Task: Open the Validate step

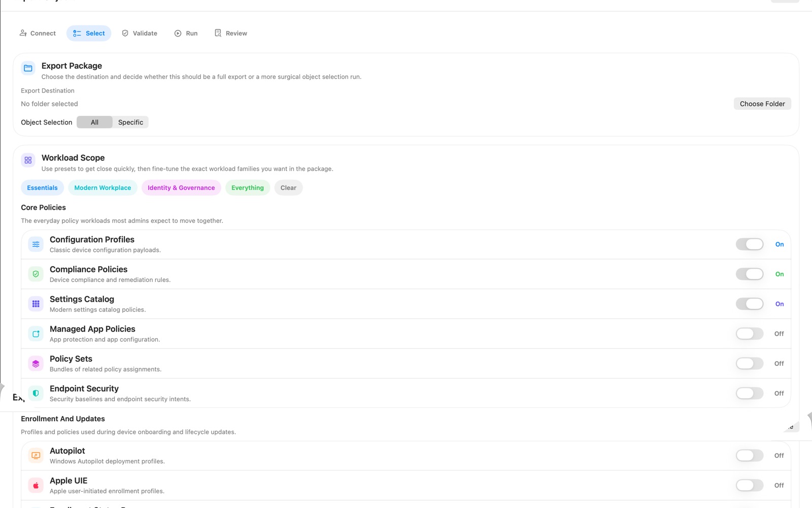Action: point(139,33)
